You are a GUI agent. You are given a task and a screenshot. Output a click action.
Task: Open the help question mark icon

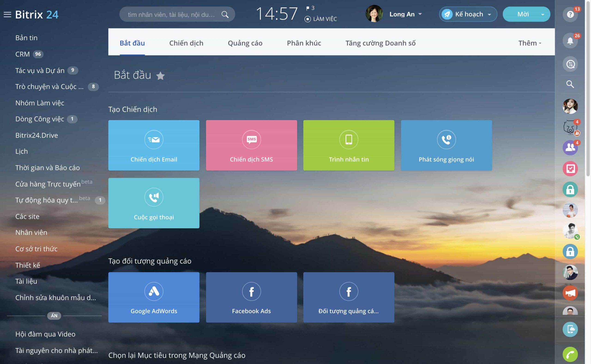point(570,15)
